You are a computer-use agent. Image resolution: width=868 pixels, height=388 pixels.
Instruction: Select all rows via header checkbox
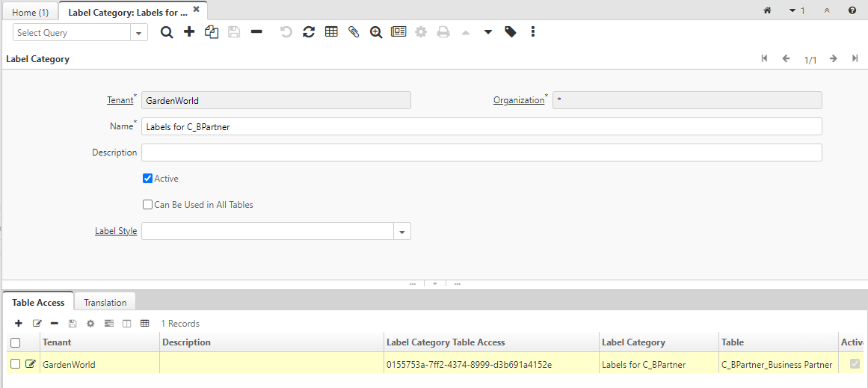(16, 342)
